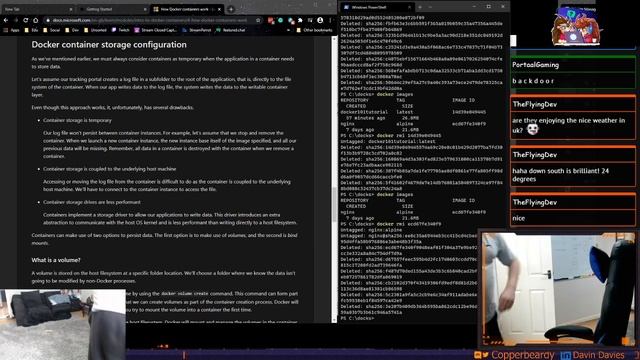Close the New Tab browser tab
640x360 pixels.
click(71, 9)
